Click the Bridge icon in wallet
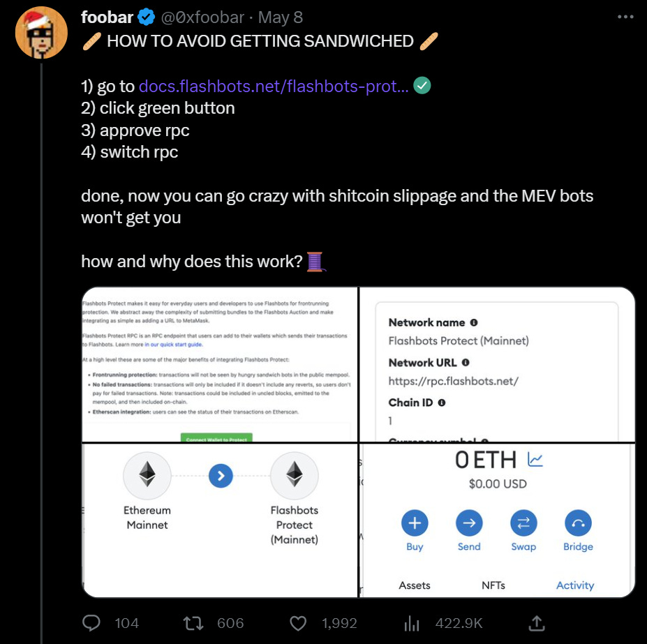This screenshot has width=647, height=644. pyautogui.click(x=577, y=523)
